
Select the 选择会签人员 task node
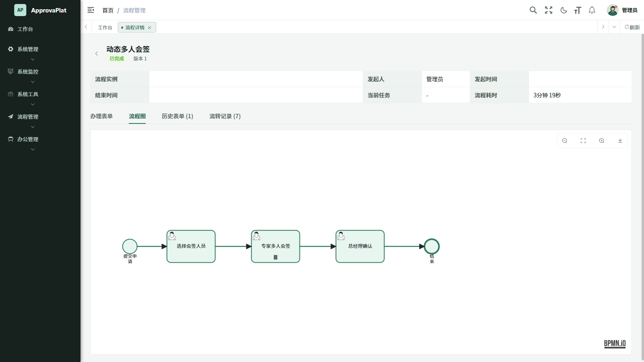point(191,247)
